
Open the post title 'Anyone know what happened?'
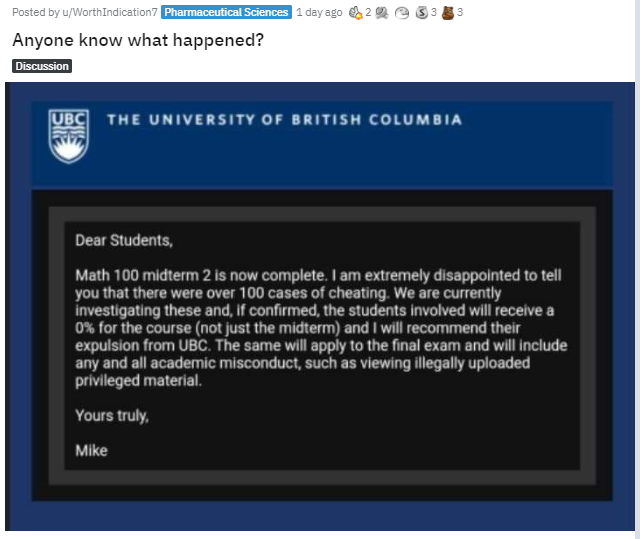[x=138, y=40]
